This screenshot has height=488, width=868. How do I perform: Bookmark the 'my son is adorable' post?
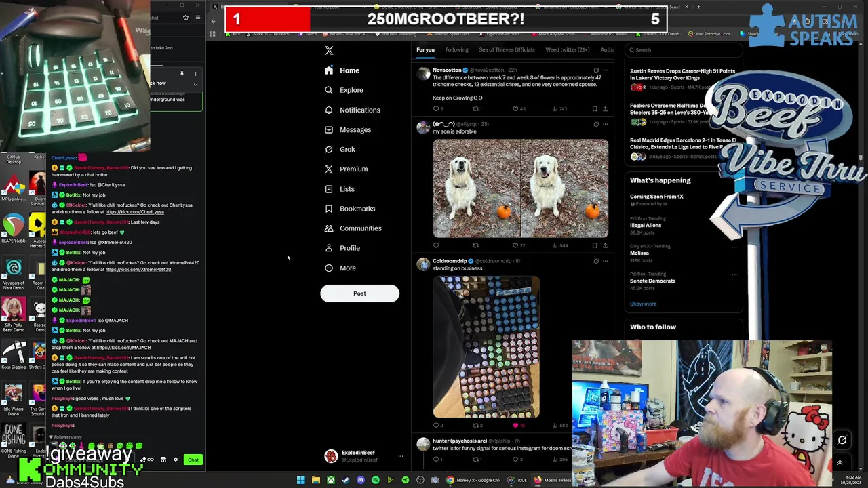pyautogui.click(x=595, y=245)
